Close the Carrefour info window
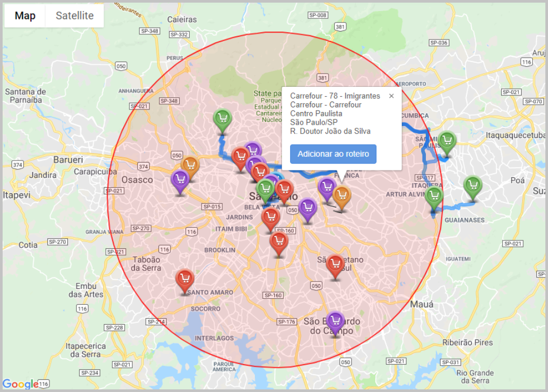Screen dimensions: 548x392 pyautogui.click(x=392, y=96)
